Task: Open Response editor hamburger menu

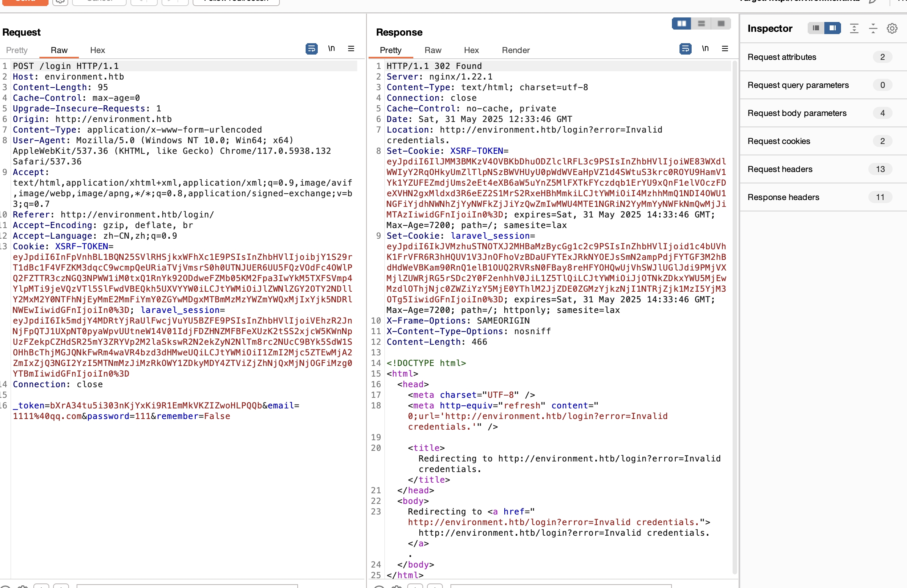Action: click(x=725, y=49)
